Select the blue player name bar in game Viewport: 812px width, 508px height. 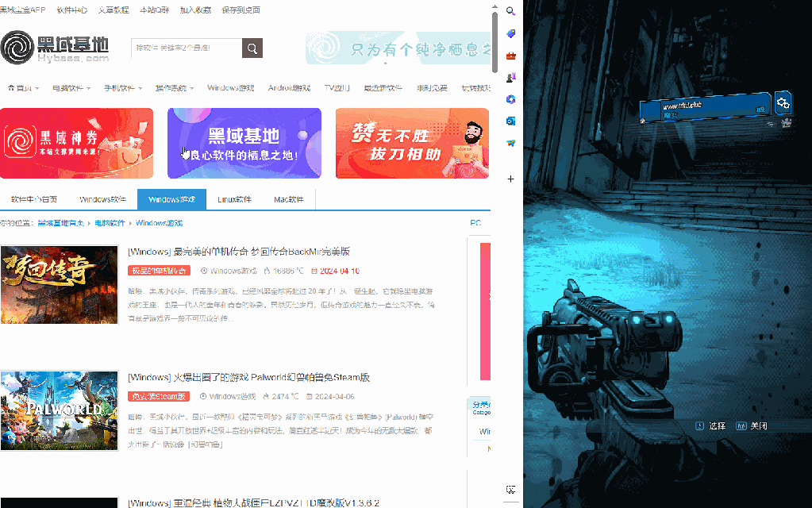point(705,108)
